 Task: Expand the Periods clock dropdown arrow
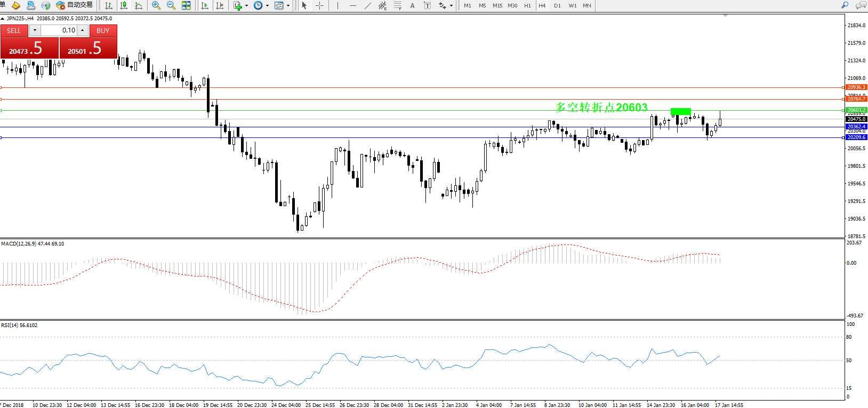click(x=267, y=6)
